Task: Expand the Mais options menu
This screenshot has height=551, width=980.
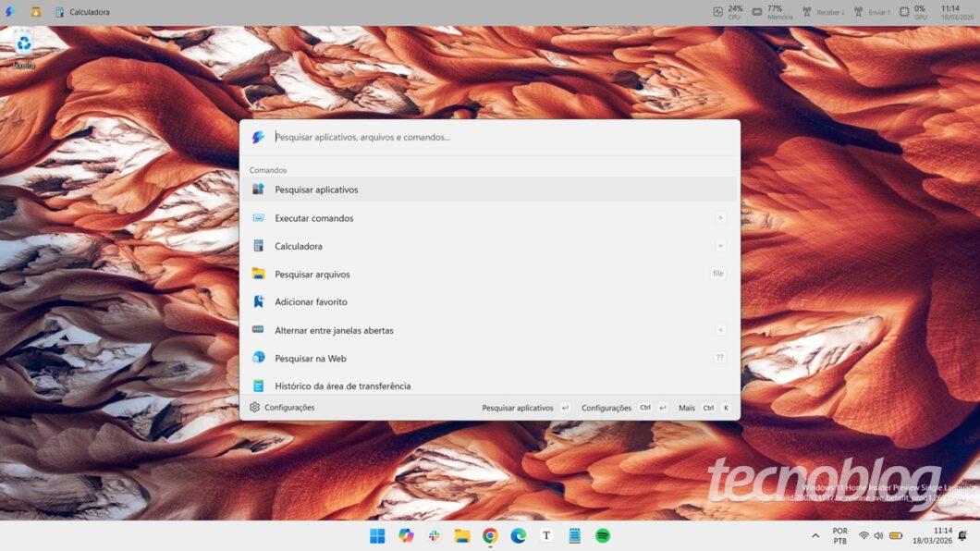Action: [687, 408]
